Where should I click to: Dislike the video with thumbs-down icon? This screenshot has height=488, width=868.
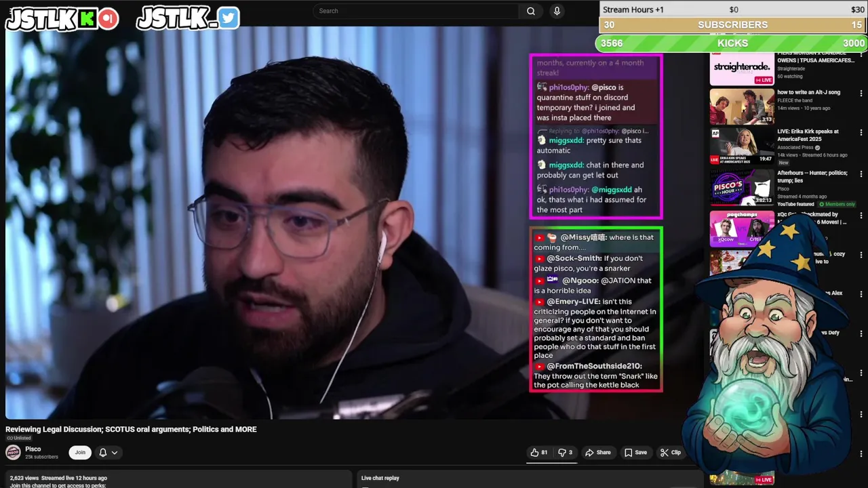click(565, 453)
